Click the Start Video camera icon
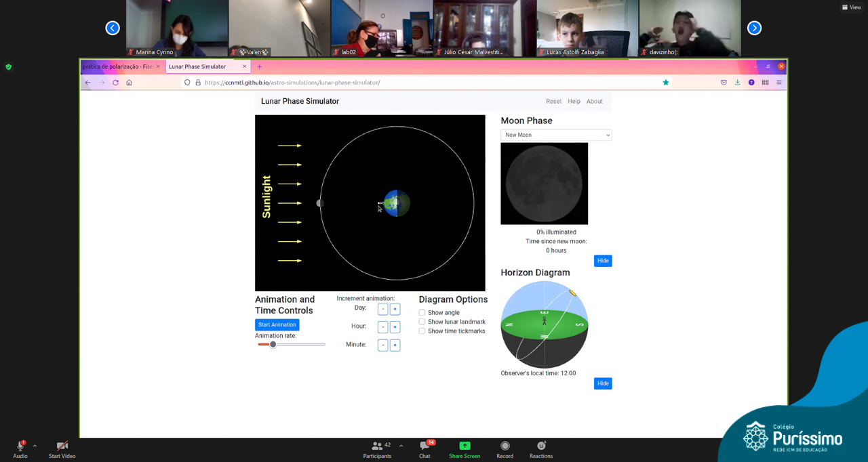The height and width of the screenshot is (462, 868). (62, 446)
